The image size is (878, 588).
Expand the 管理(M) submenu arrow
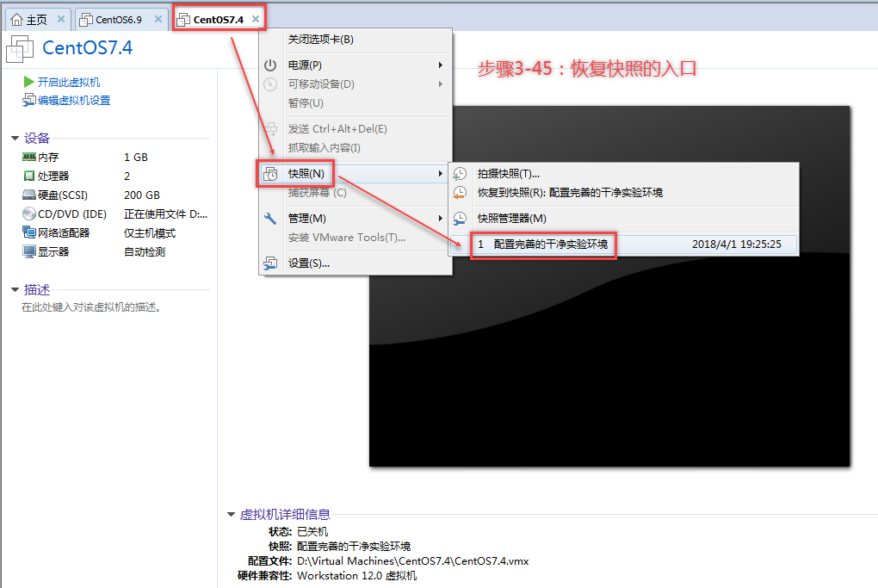pyautogui.click(x=441, y=219)
